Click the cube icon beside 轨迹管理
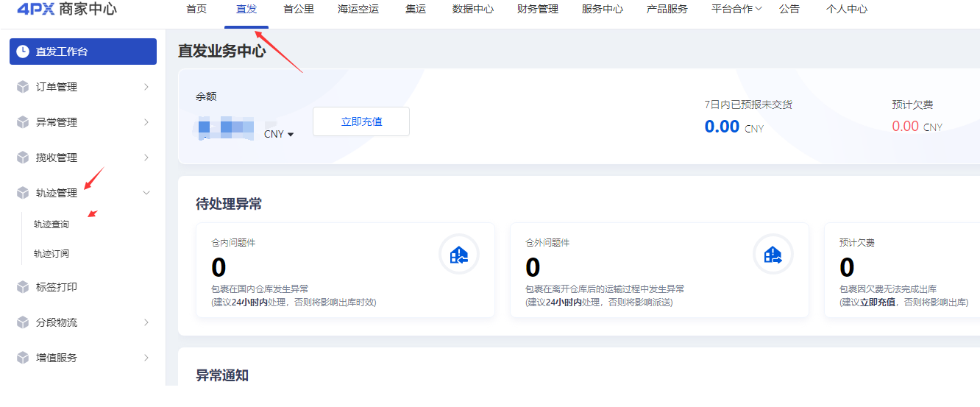 coord(23,193)
